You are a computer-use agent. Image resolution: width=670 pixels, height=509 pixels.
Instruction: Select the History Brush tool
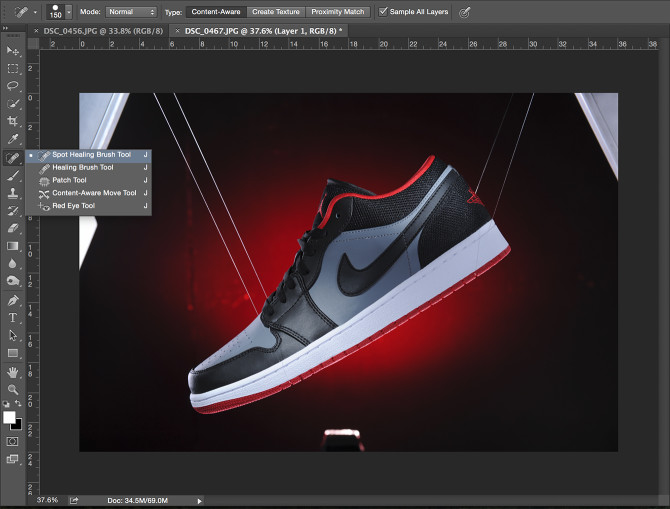coord(13,211)
